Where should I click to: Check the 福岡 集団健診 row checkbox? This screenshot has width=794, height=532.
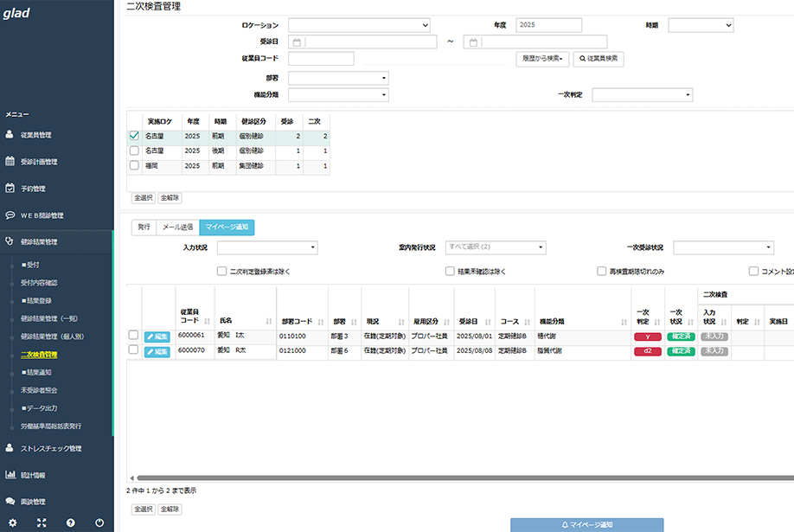(134, 165)
